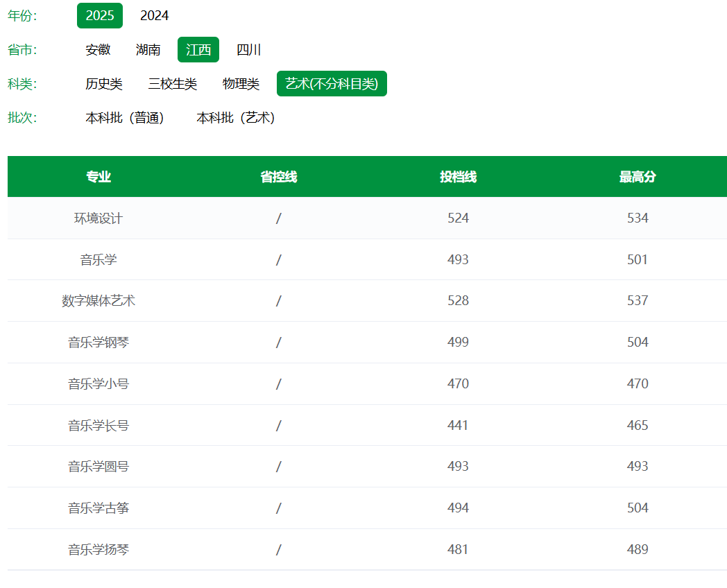Image resolution: width=727 pixels, height=588 pixels.
Task: Click 最高分 value 534
Action: point(638,218)
